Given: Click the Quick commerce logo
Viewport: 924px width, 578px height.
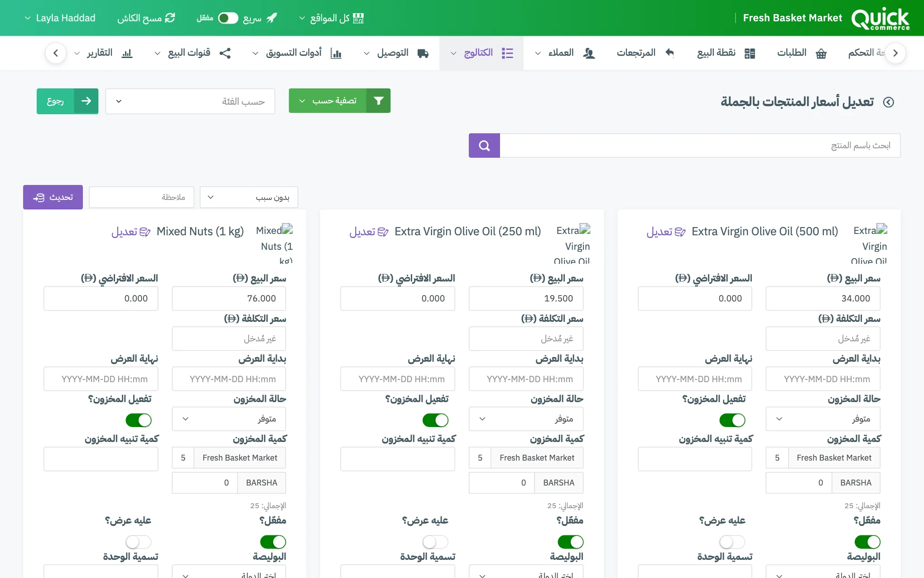Looking at the screenshot, I should [x=880, y=18].
